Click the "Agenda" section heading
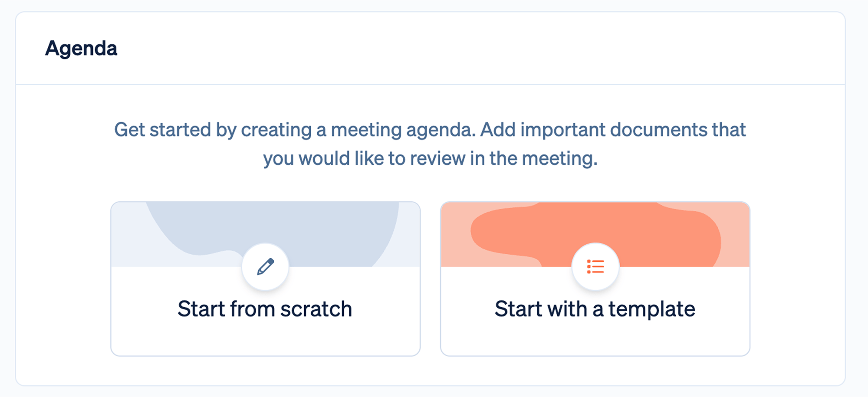 pos(81,48)
